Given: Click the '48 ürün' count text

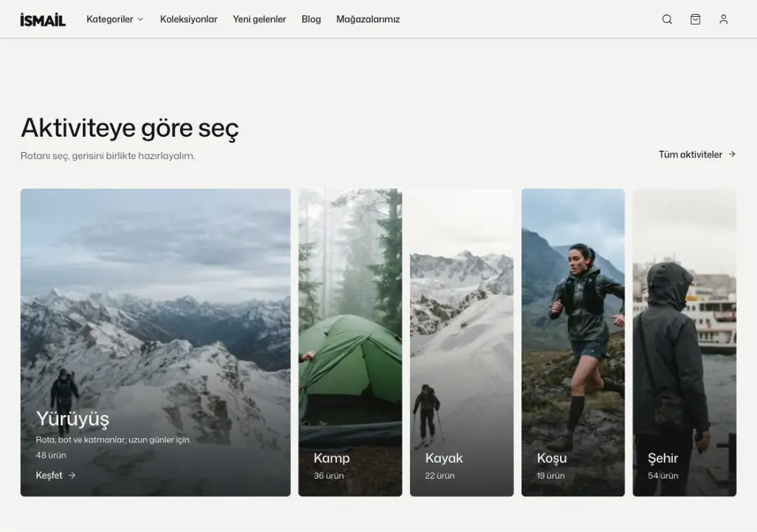Looking at the screenshot, I should (51, 455).
